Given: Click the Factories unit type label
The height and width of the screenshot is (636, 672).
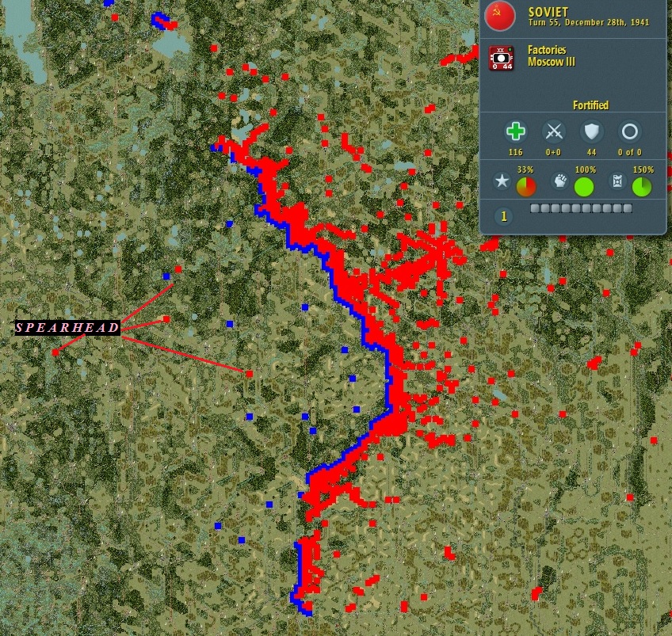Looking at the screenshot, I should (547, 50).
